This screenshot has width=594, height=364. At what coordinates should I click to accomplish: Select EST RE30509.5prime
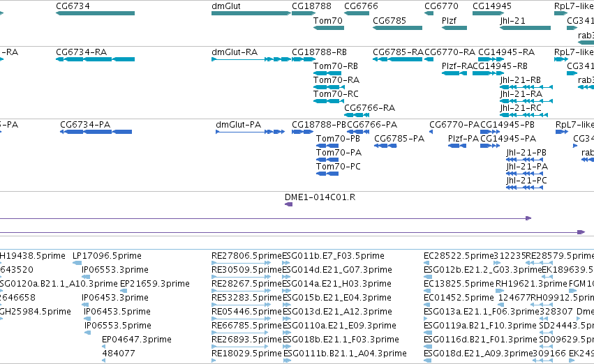246,270
